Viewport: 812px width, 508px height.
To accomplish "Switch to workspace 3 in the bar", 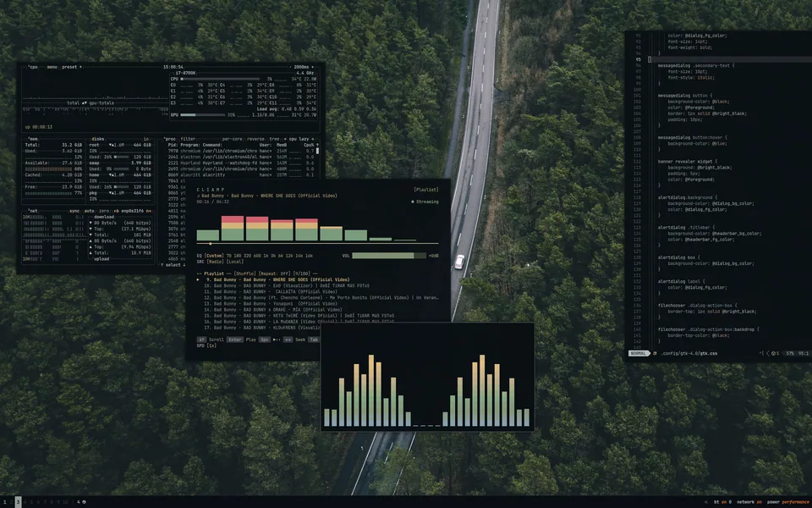I will [18, 502].
